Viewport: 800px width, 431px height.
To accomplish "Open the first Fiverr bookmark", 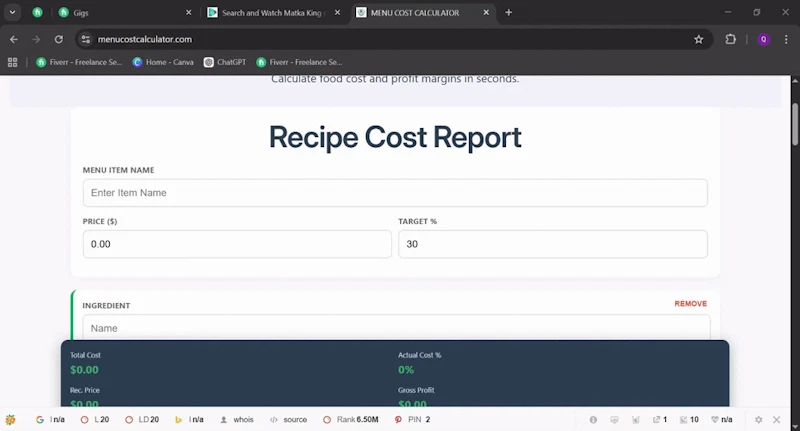I will coord(79,62).
